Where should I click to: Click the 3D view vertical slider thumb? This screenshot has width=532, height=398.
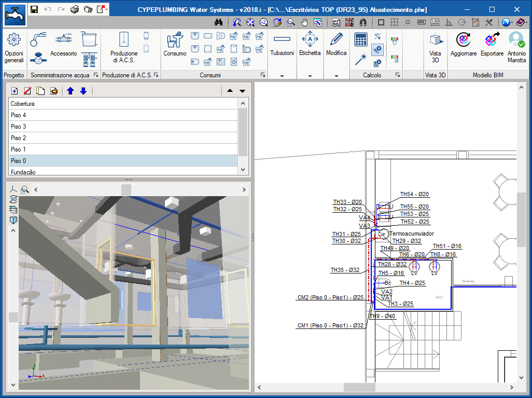[13, 317]
